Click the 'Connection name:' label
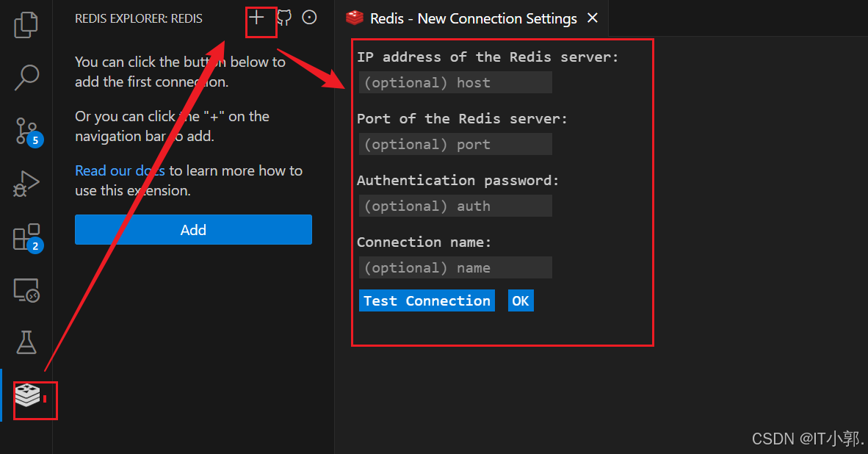 (x=424, y=242)
